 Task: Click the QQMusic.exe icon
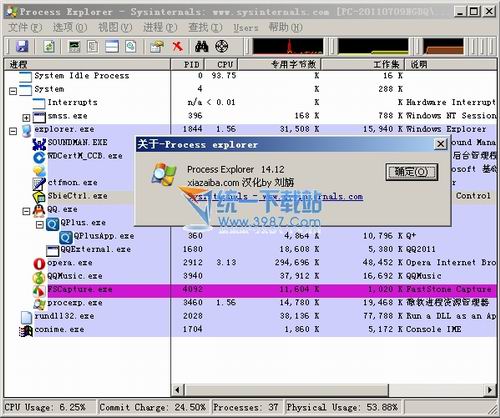(x=39, y=277)
